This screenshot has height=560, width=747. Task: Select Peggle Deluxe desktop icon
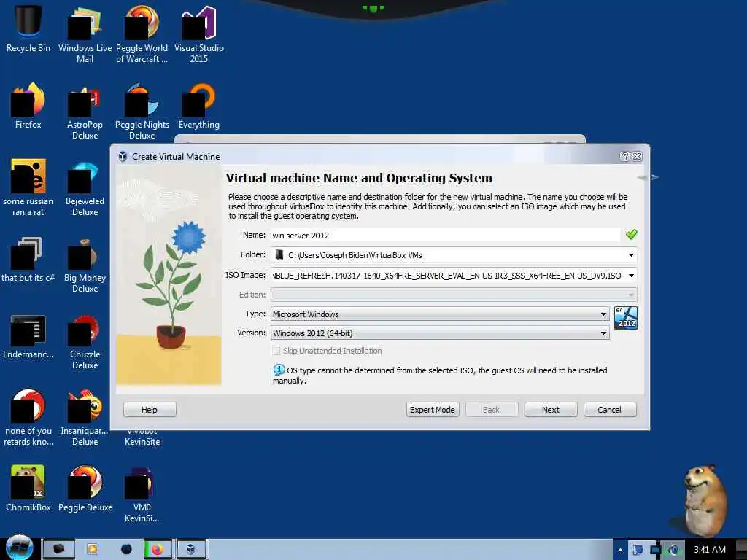(x=85, y=489)
